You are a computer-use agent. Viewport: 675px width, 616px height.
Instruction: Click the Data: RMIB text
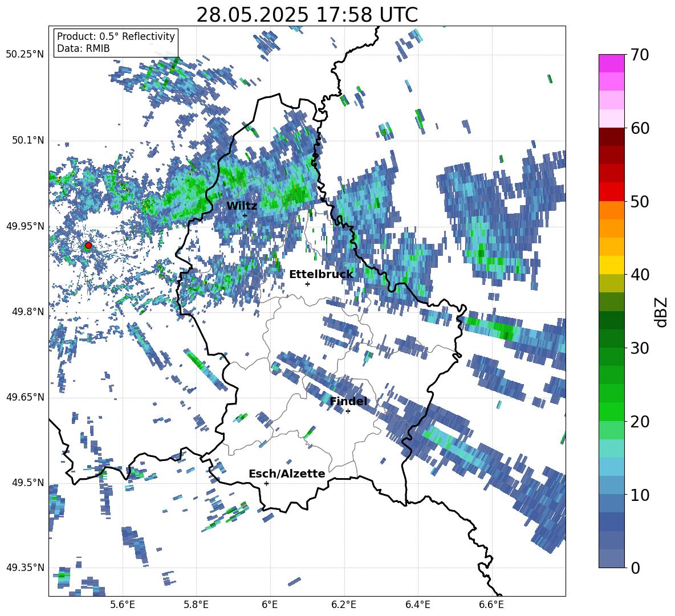pyautogui.click(x=83, y=48)
